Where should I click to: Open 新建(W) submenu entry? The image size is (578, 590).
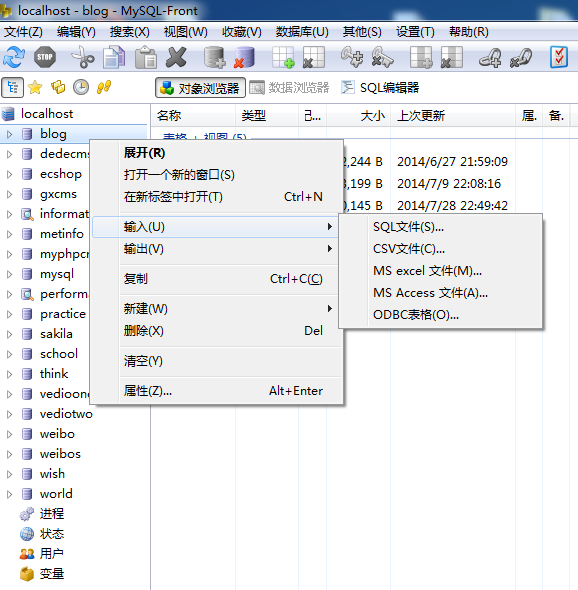[217, 309]
